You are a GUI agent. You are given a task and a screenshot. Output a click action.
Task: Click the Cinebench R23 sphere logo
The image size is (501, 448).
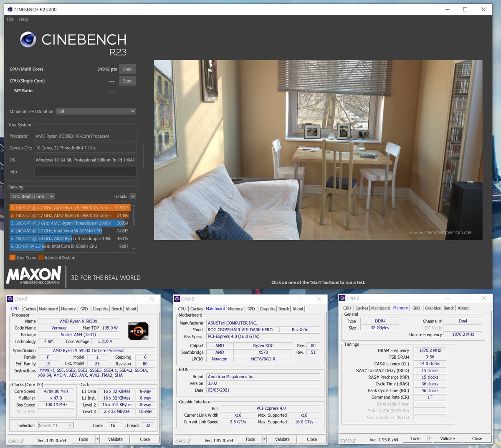coord(28,40)
